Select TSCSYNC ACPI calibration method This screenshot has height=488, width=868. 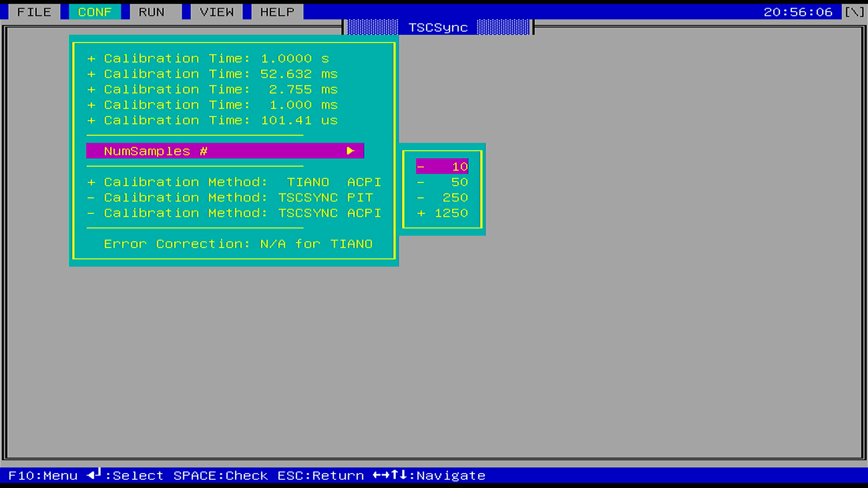click(x=234, y=213)
